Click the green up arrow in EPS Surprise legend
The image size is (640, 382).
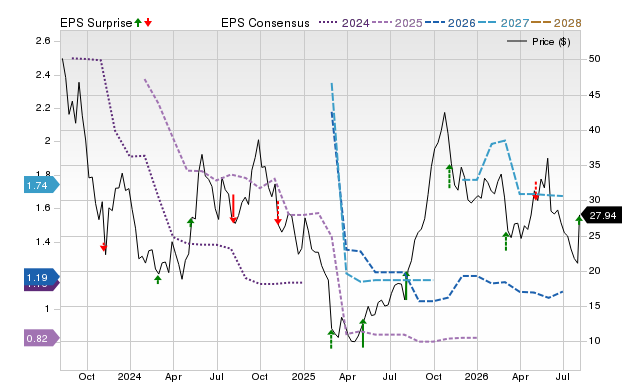click(138, 23)
